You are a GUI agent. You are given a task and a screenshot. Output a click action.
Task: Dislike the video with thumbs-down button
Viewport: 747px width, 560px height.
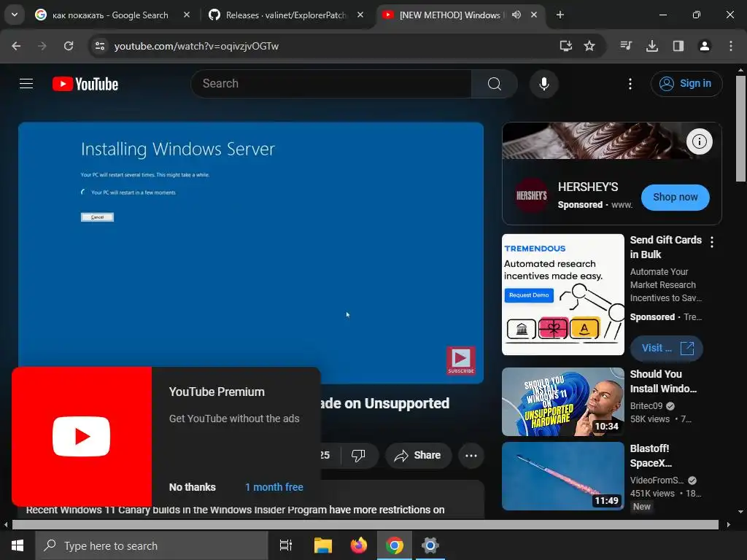358,455
